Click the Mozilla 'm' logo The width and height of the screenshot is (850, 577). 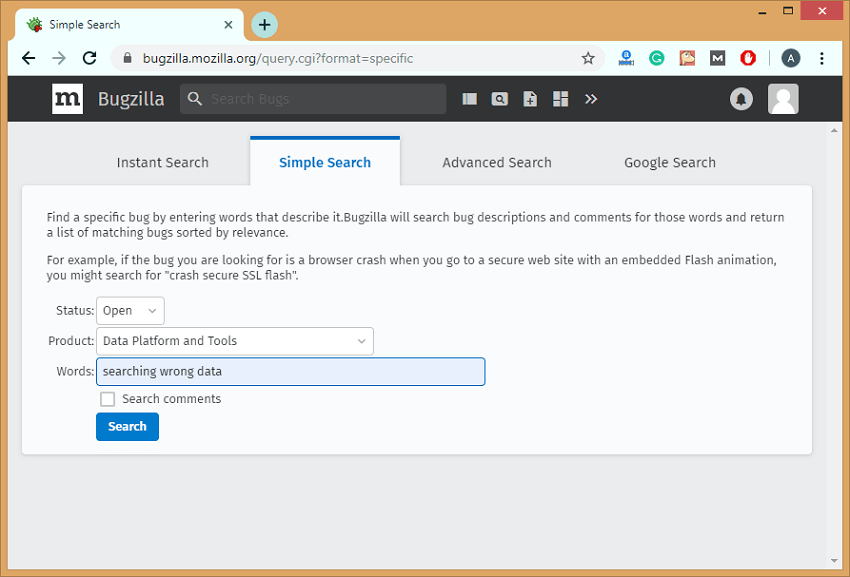click(x=67, y=99)
